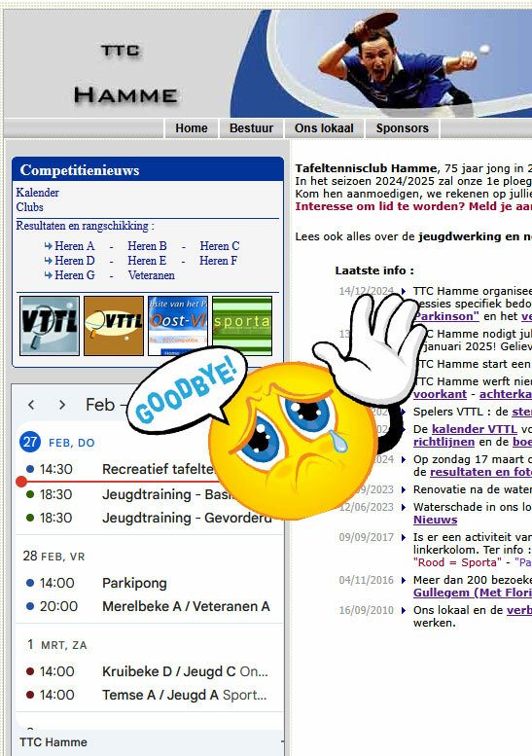Open the blue VTTL logo thumbnail
Screen dimensions: 532x756
(x=50, y=326)
